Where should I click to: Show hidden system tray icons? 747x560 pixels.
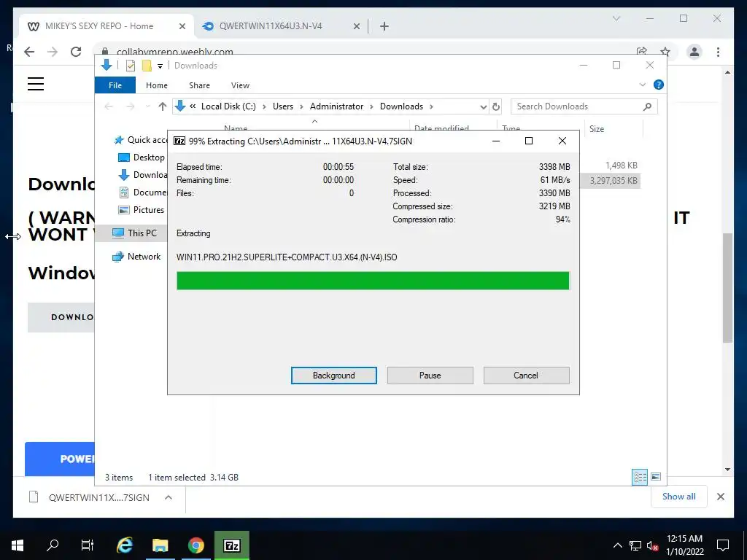point(617,545)
